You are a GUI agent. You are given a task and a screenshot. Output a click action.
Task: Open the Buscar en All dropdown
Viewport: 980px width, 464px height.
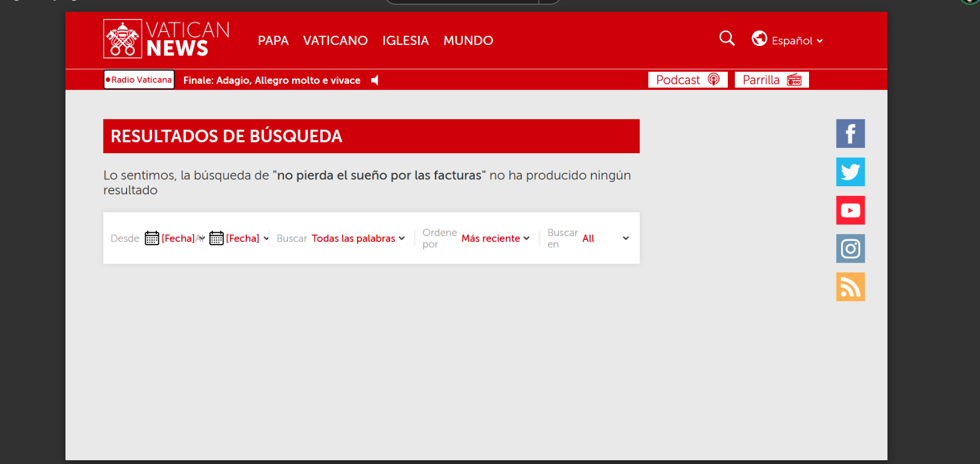(x=605, y=238)
